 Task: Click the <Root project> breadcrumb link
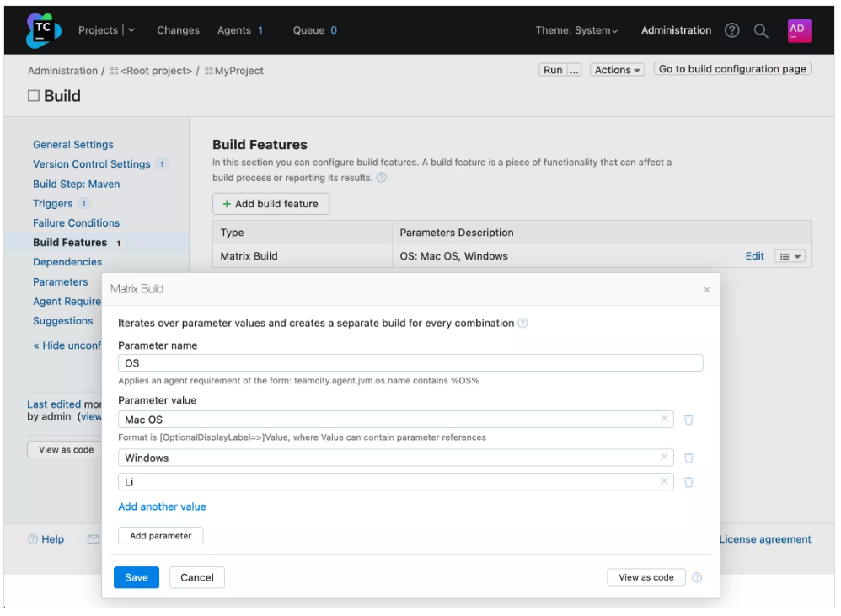coord(156,71)
